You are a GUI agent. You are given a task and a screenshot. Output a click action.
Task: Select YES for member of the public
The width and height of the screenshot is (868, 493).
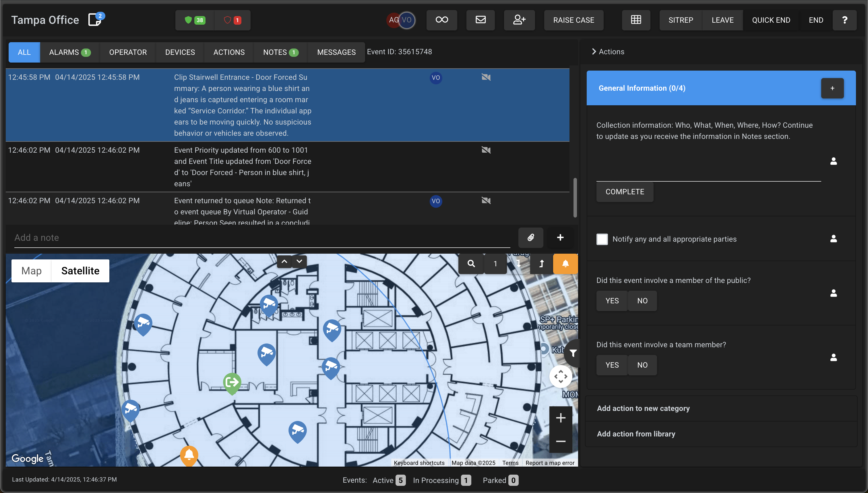(x=612, y=301)
